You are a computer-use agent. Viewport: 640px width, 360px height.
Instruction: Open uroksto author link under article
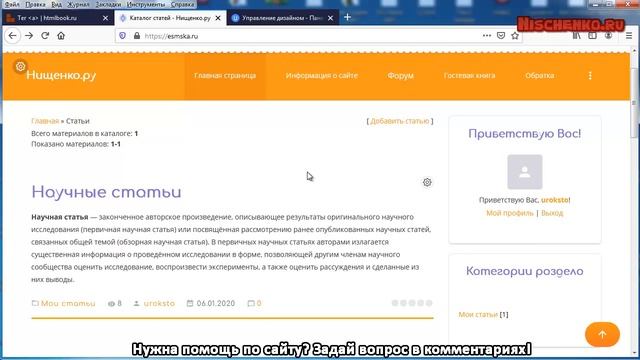click(159, 303)
